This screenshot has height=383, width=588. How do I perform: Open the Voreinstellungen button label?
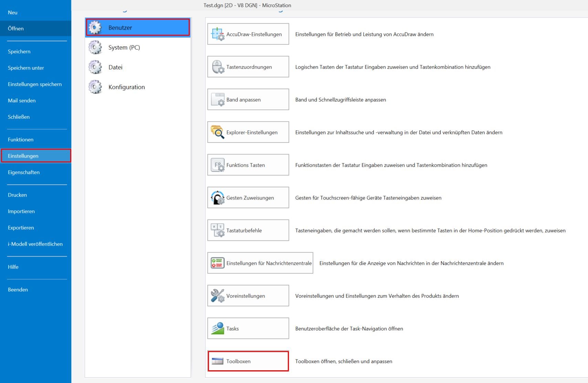(x=246, y=296)
